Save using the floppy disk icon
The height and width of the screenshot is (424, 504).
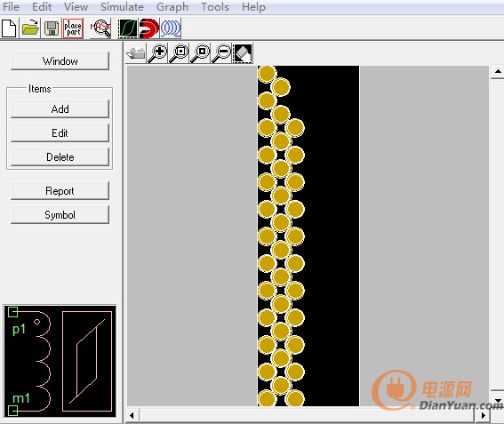51,28
